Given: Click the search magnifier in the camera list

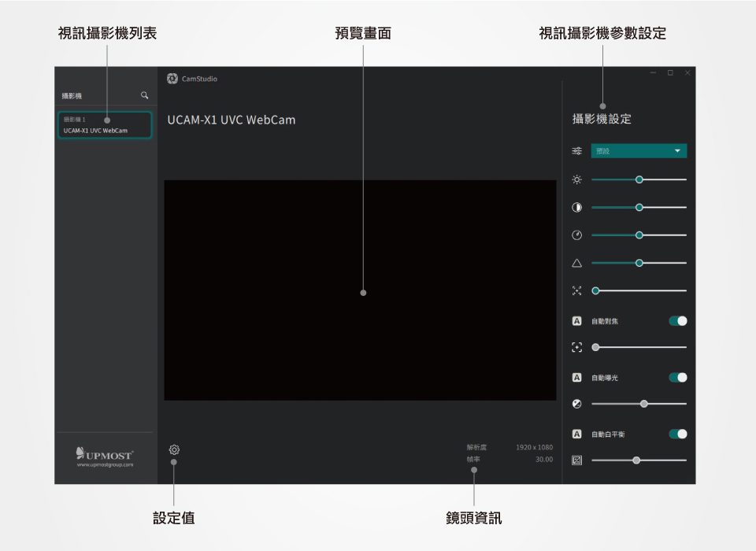Looking at the screenshot, I should point(144,95).
